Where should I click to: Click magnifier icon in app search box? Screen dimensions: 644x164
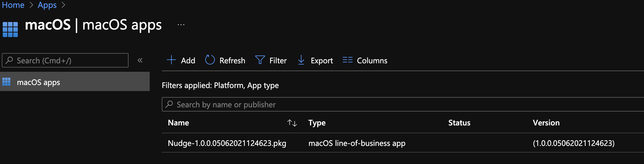[x=169, y=104]
